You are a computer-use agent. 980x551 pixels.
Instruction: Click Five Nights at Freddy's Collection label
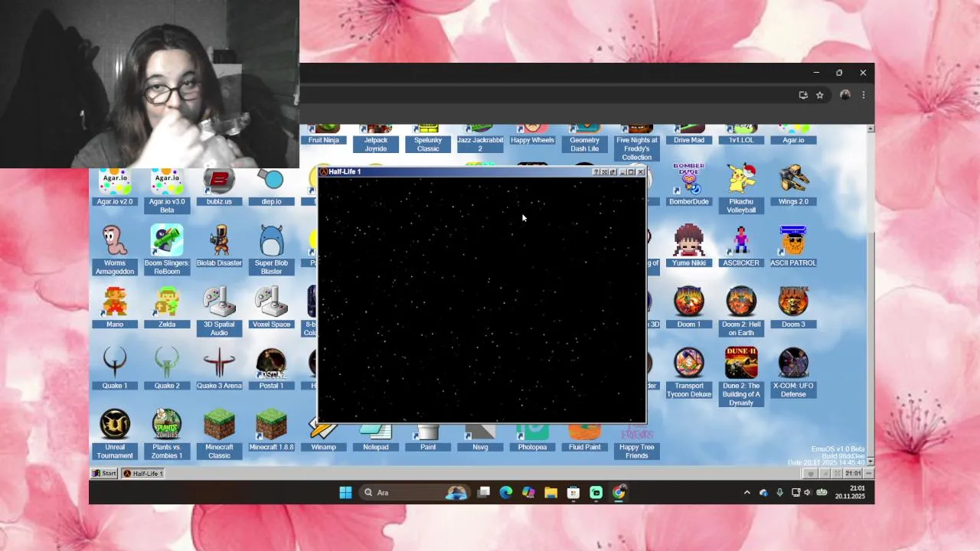637,148
